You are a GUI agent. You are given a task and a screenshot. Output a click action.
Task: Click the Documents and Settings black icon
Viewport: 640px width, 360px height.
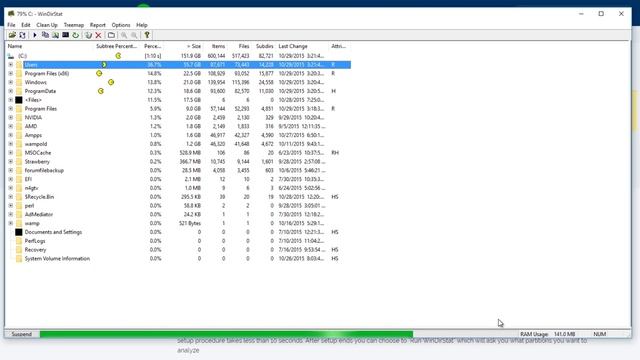19,232
